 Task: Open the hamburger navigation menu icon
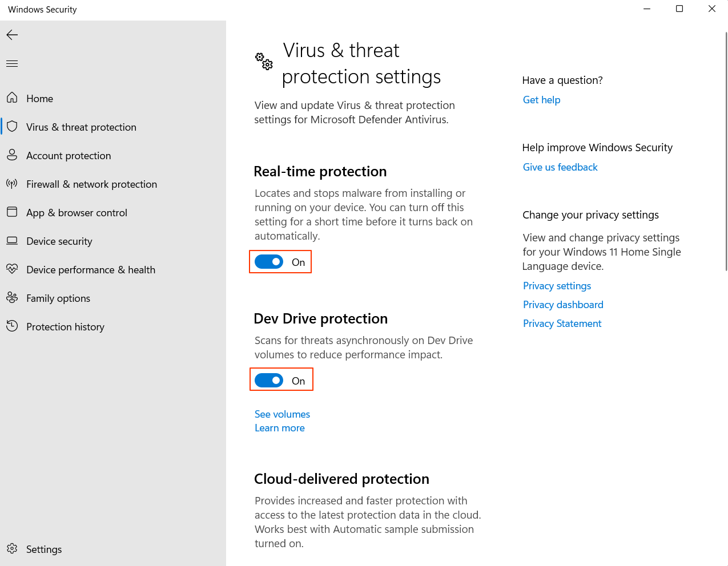[12, 63]
